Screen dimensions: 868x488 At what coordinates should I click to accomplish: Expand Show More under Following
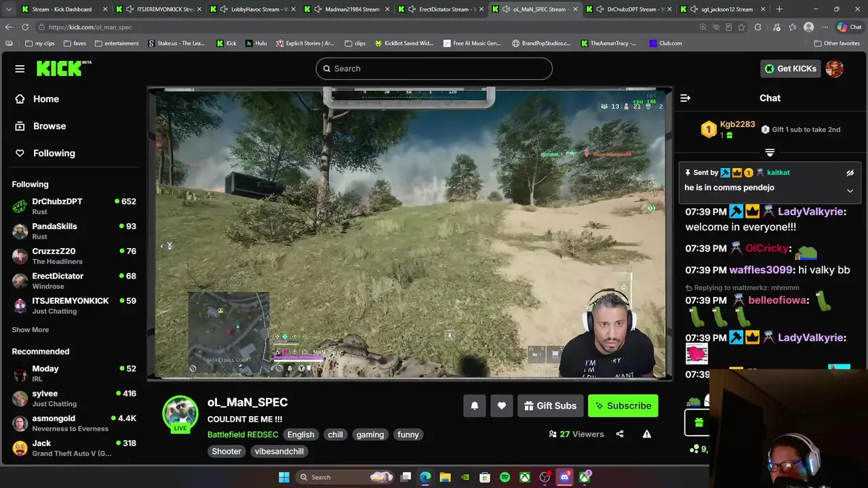tap(31, 330)
